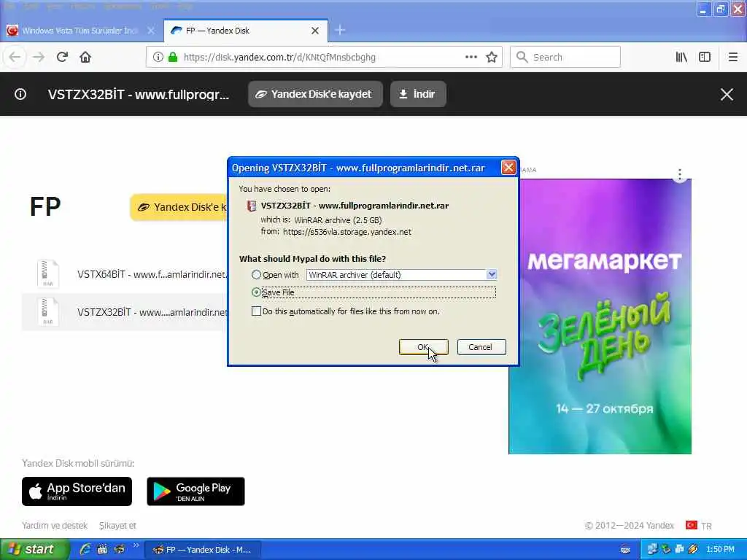The height and width of the screenshot is (560, 747).
Task: Open a new browser tab
Action: (340, 31)
